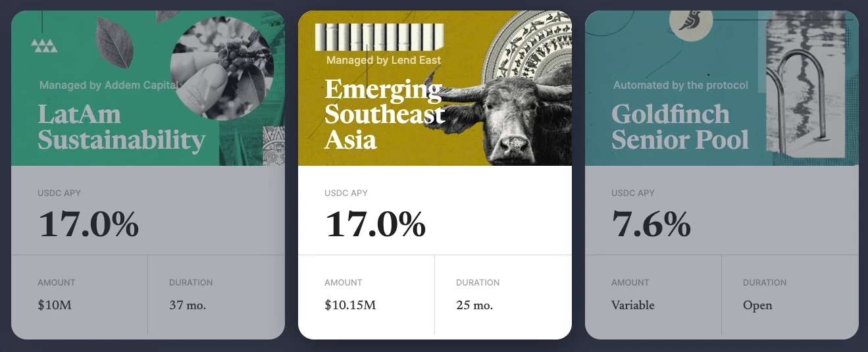The image size is (868, 352).
Task: Click the bird icon on Goldfinch card
Action: (690, 23)
